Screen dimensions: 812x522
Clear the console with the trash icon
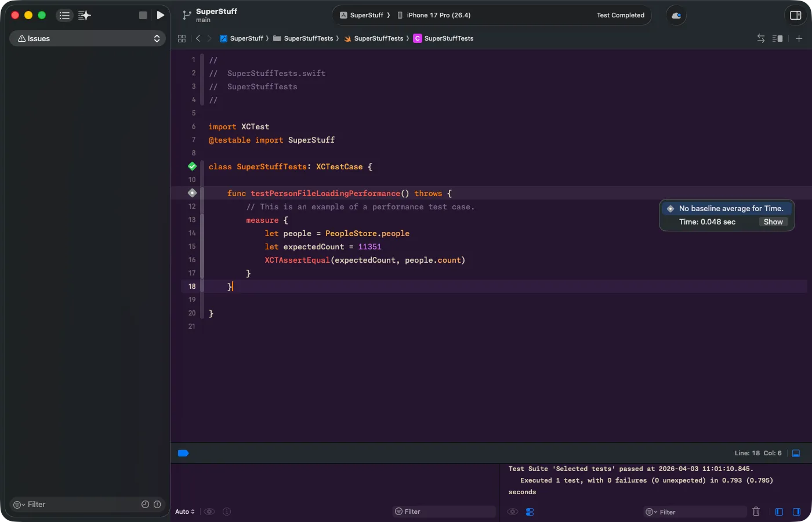click(x=756, y=512)
